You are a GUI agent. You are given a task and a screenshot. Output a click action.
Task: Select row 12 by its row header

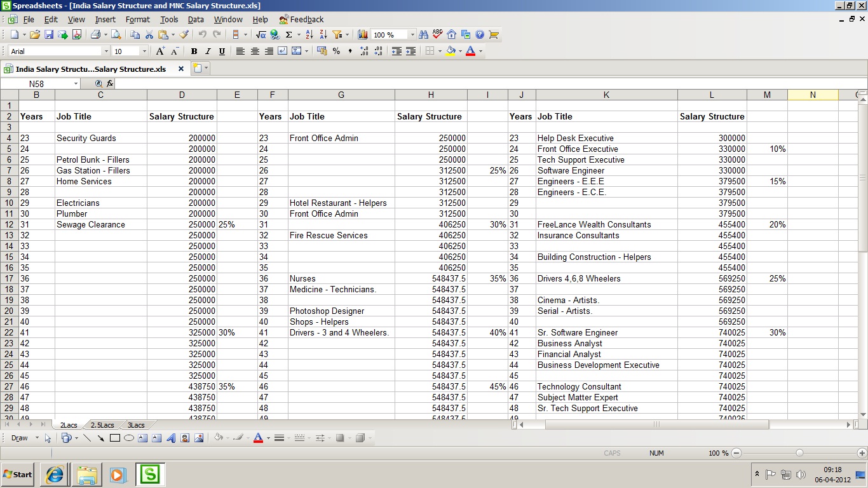10,224
